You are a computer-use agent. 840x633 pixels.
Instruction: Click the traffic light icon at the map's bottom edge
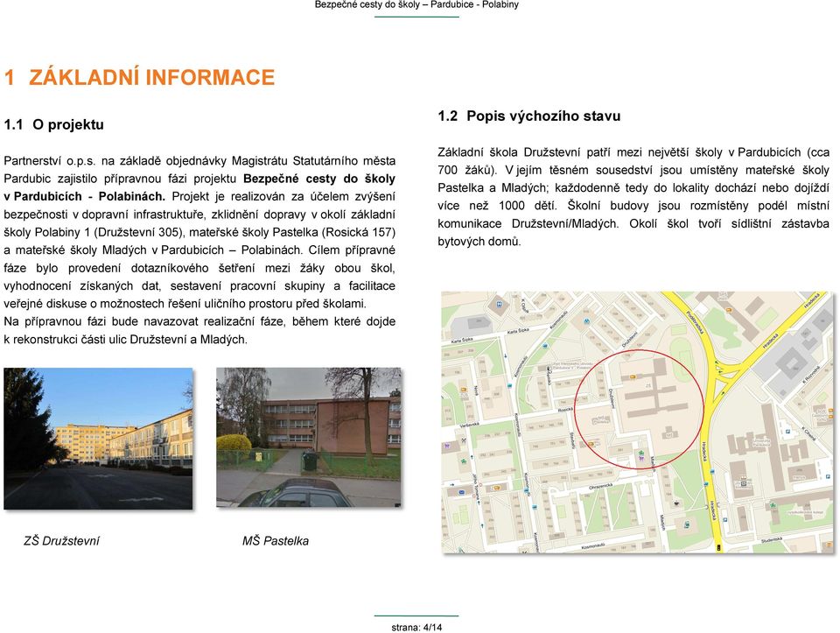718,548
